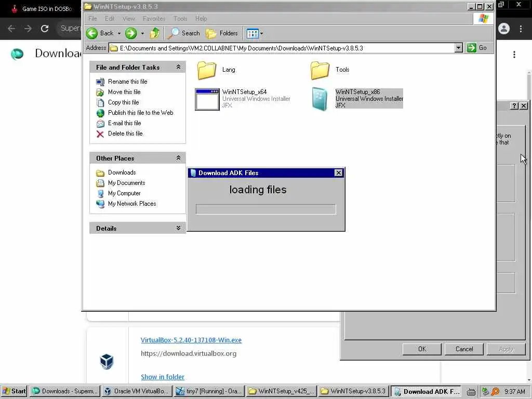Open the Search pane in Explorer
Viewport: 532px width, 399px height.
point(184,33)
